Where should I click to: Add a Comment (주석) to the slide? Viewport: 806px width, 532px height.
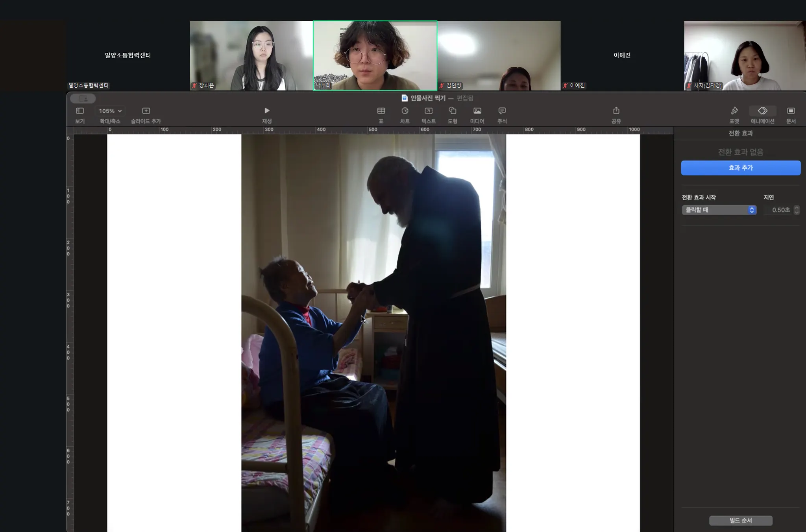pyautogui.click(x=502, y=111)
